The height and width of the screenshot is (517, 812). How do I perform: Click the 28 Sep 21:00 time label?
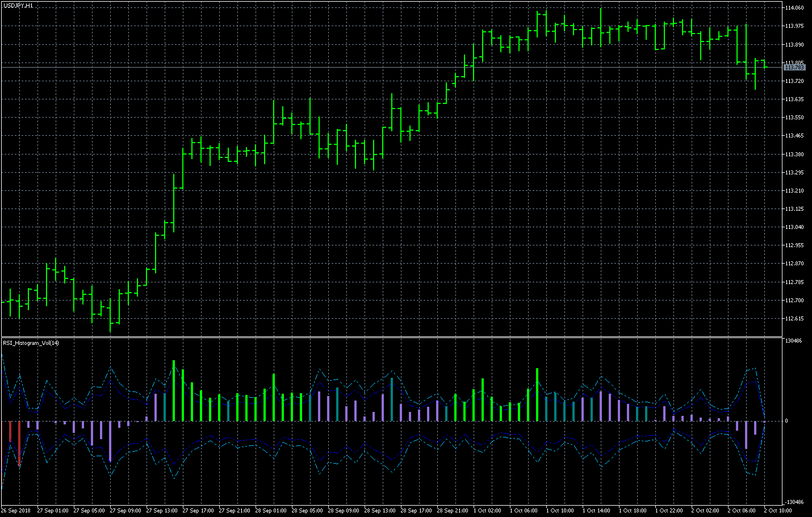pos(453,511)
